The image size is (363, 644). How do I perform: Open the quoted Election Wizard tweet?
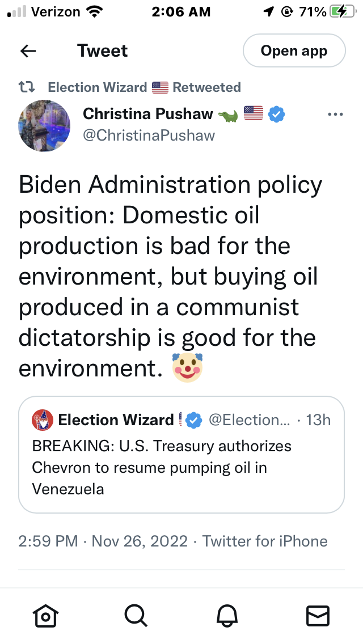181,467
